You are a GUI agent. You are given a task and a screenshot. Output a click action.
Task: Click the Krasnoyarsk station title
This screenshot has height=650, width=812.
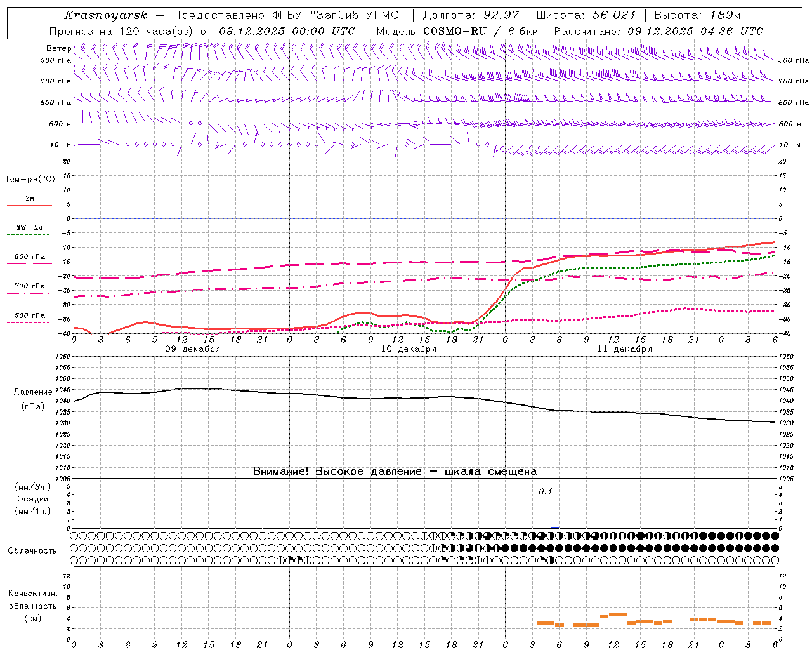tap(106, 15)
